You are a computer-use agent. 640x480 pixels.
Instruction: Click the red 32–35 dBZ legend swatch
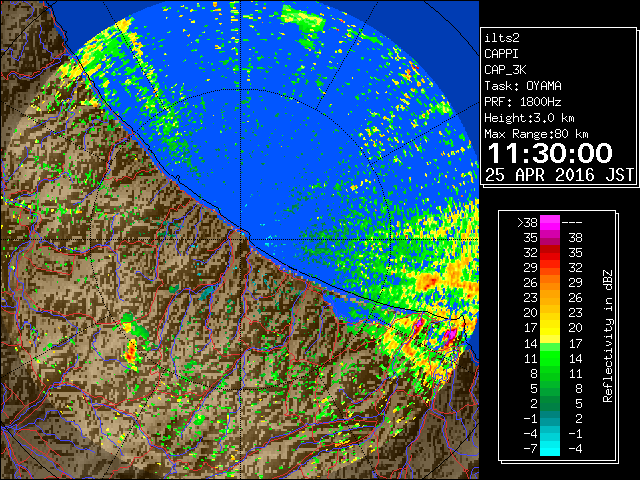[x=550, y=253]
